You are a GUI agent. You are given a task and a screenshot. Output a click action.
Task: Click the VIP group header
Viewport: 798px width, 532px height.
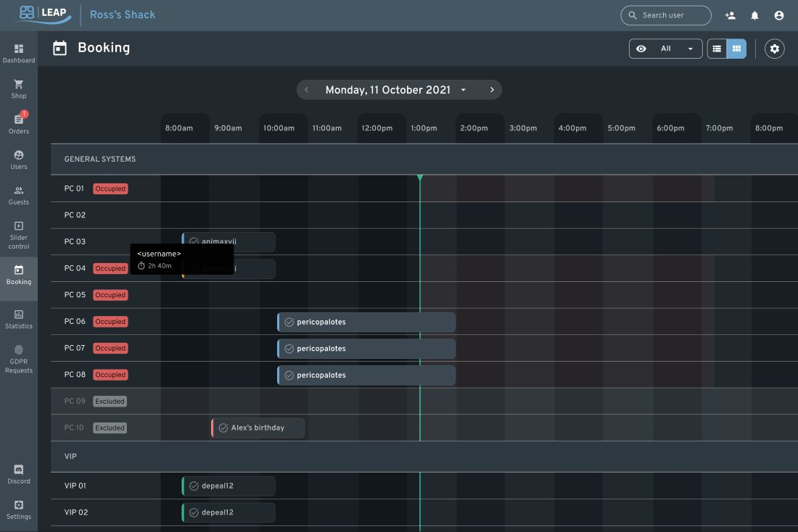(424, 457)
